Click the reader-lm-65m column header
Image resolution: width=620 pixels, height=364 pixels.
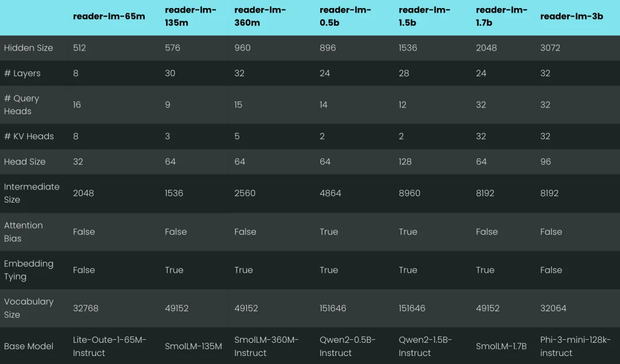(108, 16)
